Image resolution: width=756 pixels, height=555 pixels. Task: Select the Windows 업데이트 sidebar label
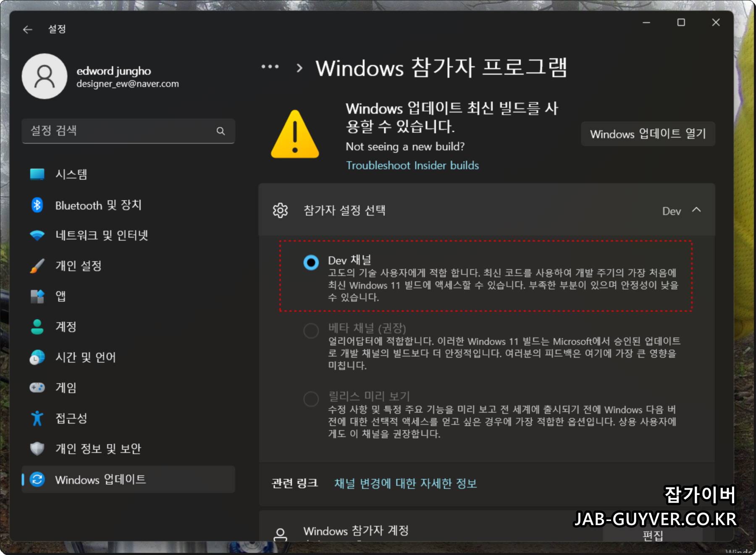[x=101, y=479]
